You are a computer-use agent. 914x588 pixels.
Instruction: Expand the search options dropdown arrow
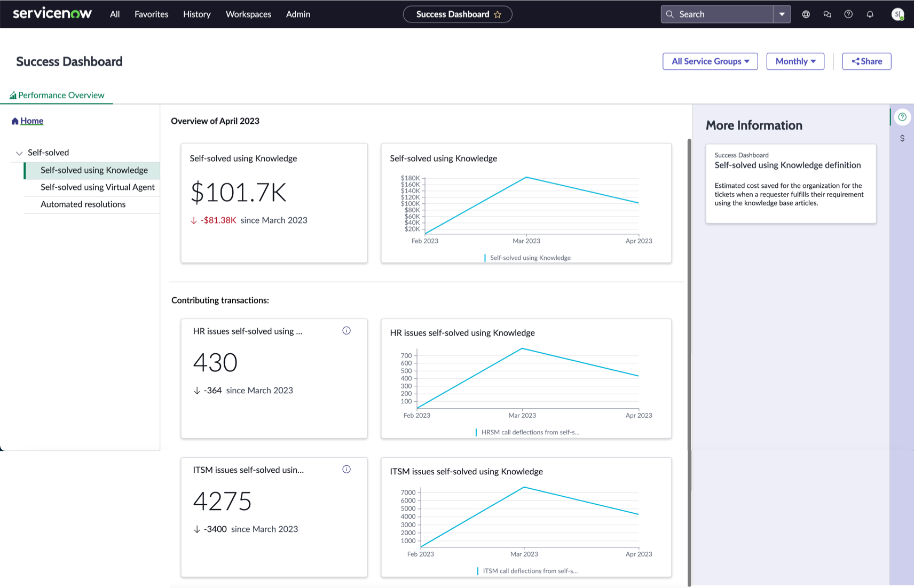[782, 14]
